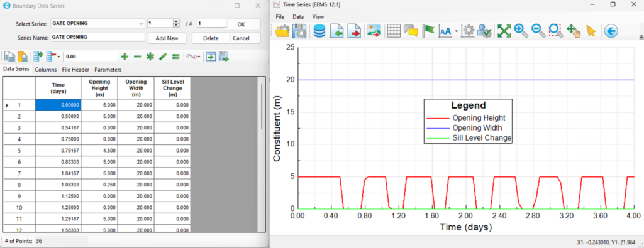Toggle the chat bubbles legend icon
The height and width of the screenshot is (248, 644).
point(411,31)
